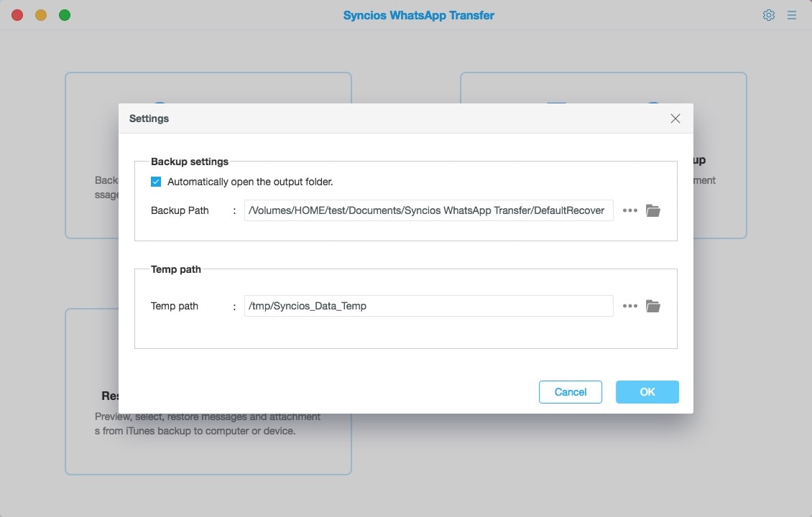Click into the Backup Path text field
Screen dimensions: 812x517
[x=428, y=210]
